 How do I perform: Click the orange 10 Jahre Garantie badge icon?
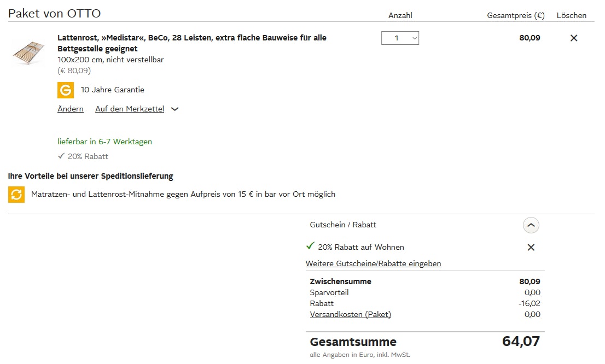point(66,90)
